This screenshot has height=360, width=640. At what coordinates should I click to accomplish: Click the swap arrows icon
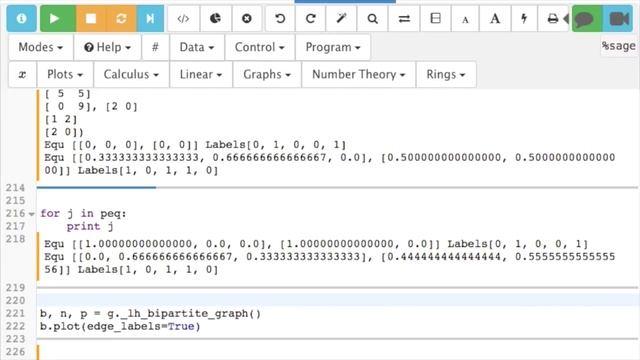[404, 19]
